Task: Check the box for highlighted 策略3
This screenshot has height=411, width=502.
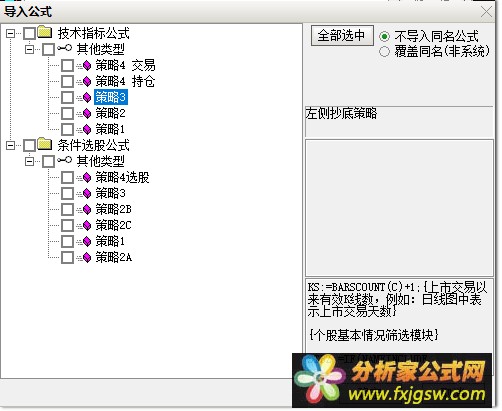Action: 67,97
